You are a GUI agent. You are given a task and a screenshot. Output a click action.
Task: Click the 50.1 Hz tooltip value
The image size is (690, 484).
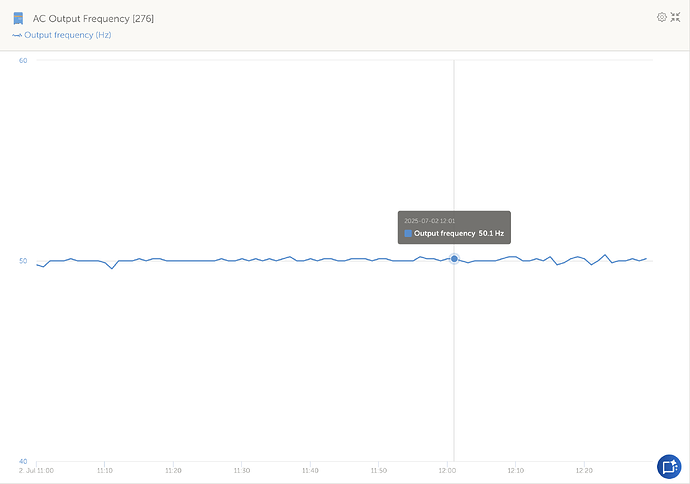(x=491, y=233)
